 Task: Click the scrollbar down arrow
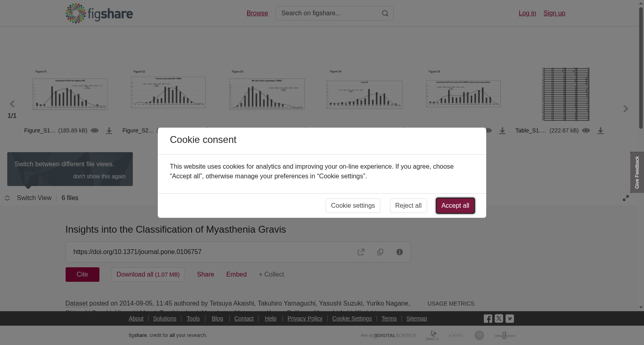coord(641,308)
